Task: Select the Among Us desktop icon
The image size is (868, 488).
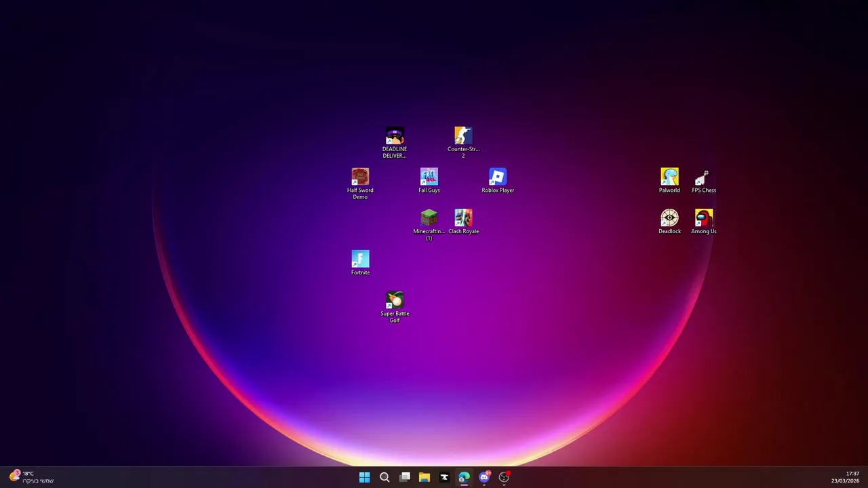Action: tap(704, 222)
